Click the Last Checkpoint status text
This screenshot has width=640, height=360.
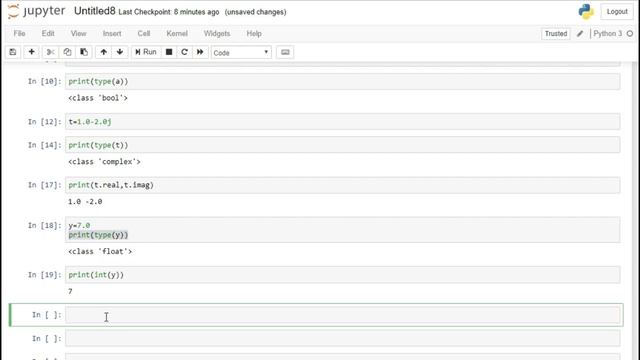click(x=169, y=12)
